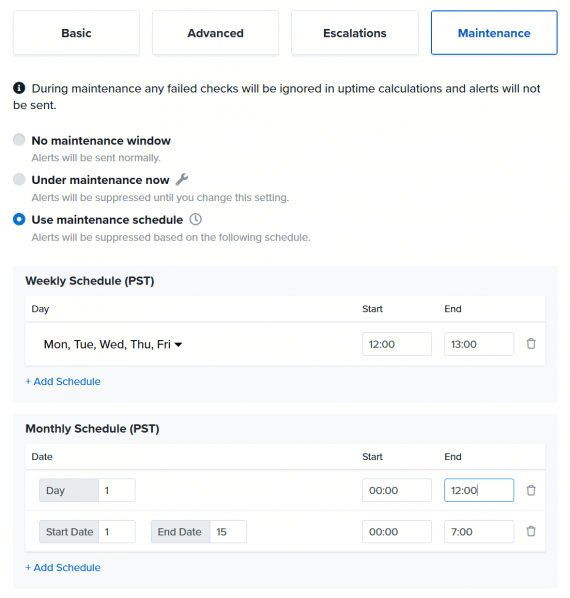
Task: Click wrench icon beside Under maintenance now
Action: 181,179
